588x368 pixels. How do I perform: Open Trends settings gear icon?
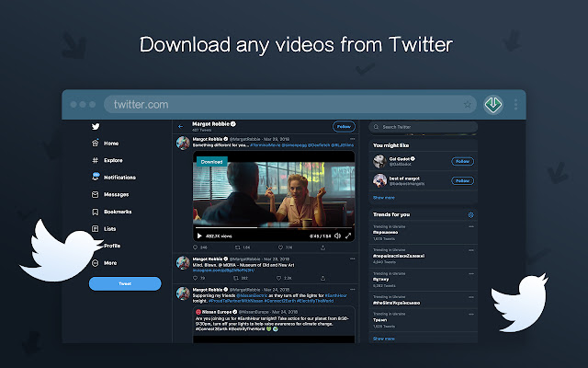coord(470,214)
